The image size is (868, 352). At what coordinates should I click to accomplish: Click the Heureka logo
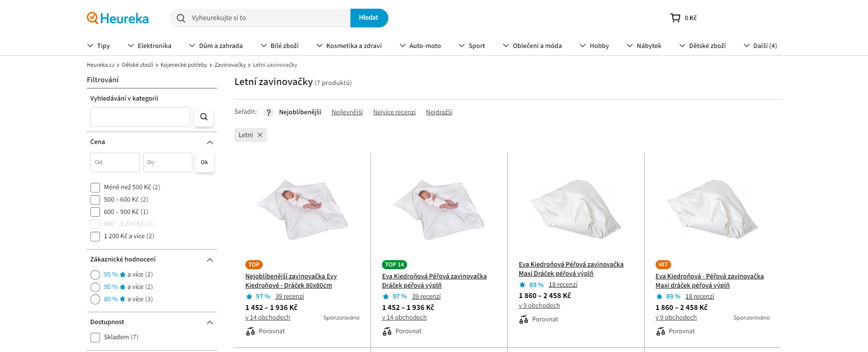pyautogui.click(x=118, y=18)
